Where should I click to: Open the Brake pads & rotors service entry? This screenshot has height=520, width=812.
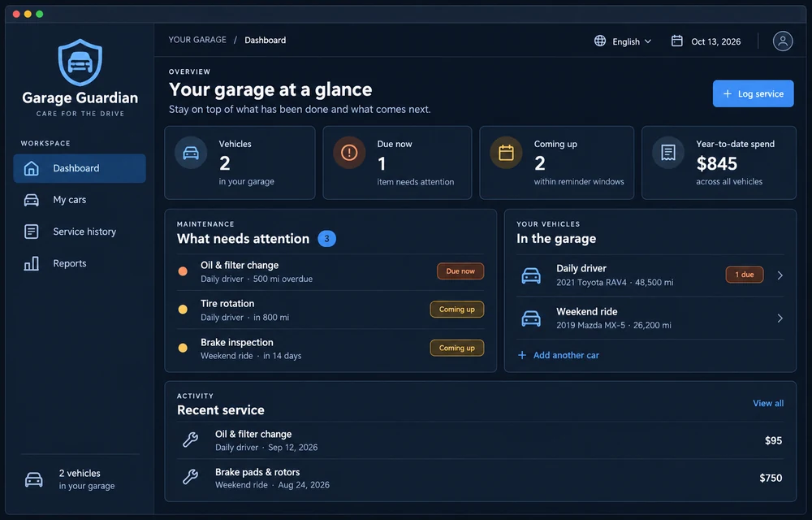[x=480, y=478]
